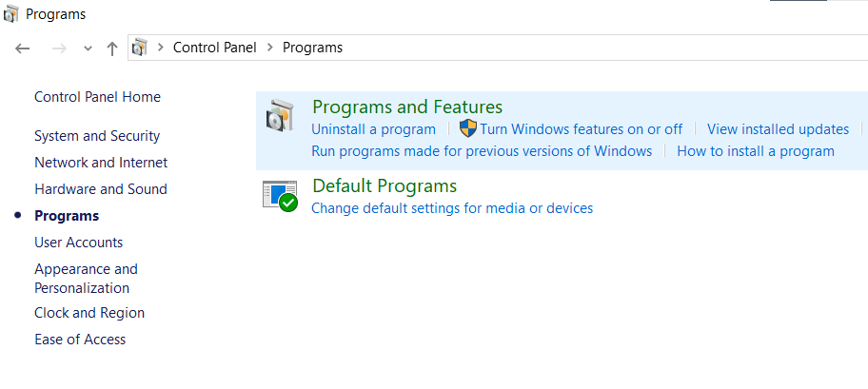Click the Default Programs icon
The image size is (868, 389).
tap(280, 195)
